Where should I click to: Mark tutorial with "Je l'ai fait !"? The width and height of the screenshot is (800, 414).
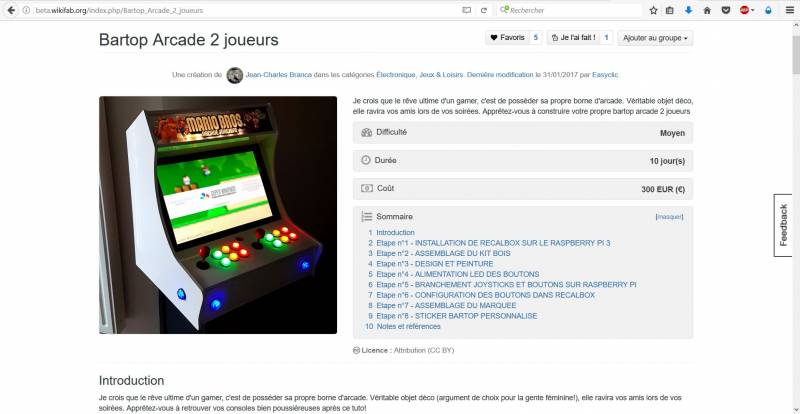pyautogui.click(x=573, y=38)
